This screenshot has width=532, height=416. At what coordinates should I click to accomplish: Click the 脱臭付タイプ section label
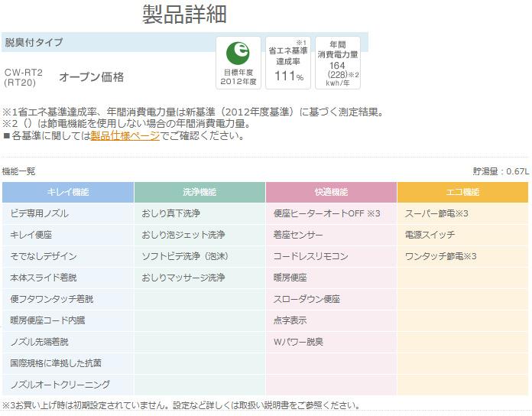click(x=34, y=42)
